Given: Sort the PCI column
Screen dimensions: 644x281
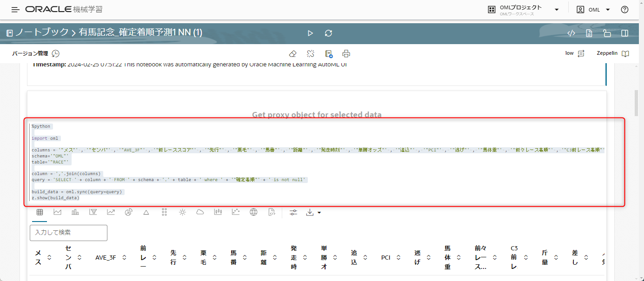Looking at the screenshot, I should tap(398, 257).
